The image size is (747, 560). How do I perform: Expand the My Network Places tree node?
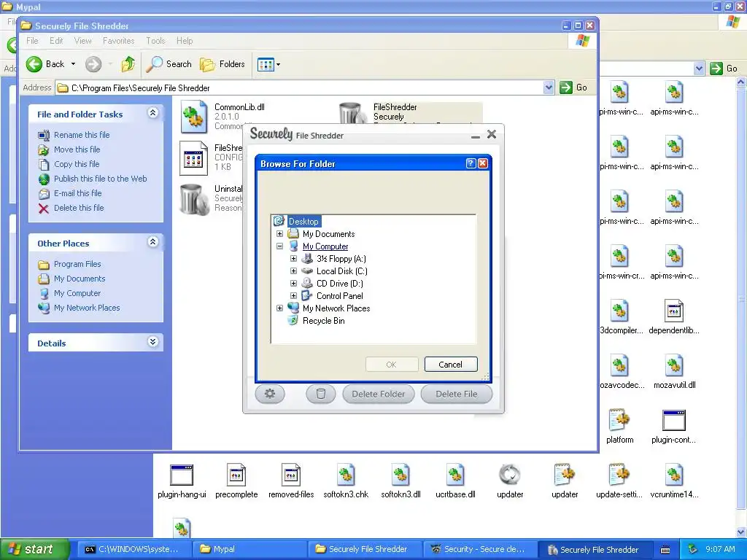pos(279,308)
